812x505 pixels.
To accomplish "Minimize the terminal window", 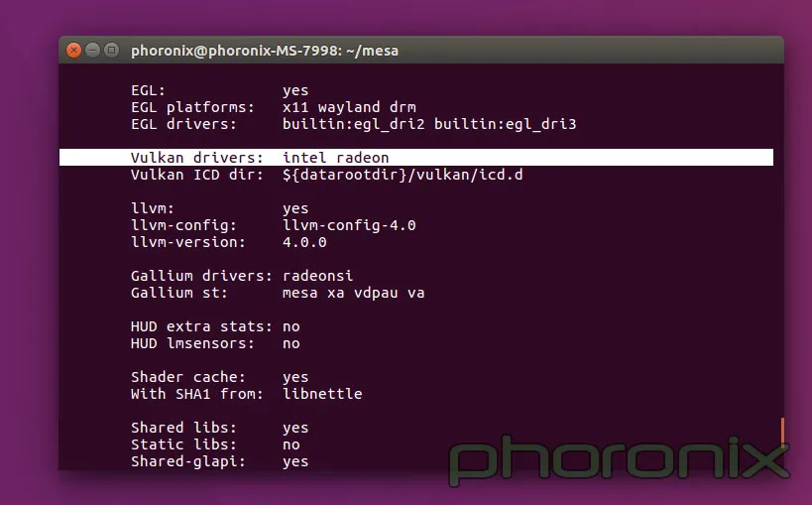I will coord(92,51).
